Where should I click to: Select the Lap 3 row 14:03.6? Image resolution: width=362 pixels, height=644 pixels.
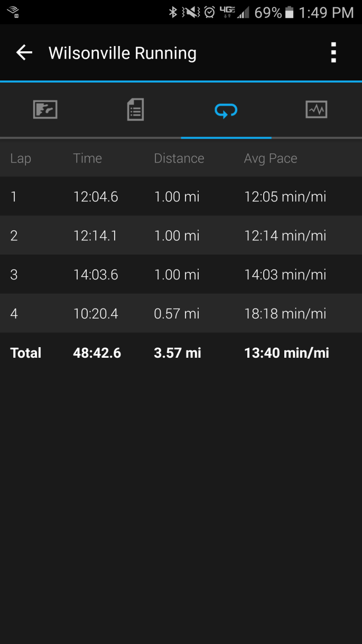(x=181, y=274)
